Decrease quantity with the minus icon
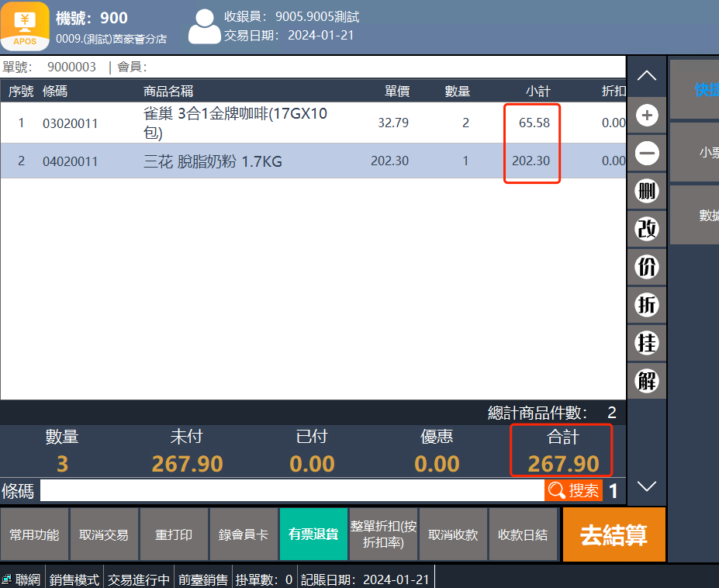 [x=647, y=153]
